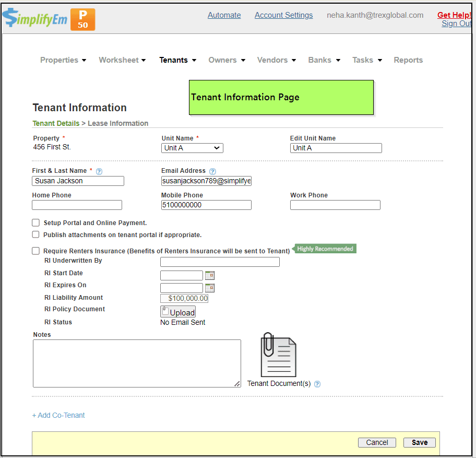476x458 pixels.
Task: Click help icon beside Tenant Document(s)
Action: [317, 384]
